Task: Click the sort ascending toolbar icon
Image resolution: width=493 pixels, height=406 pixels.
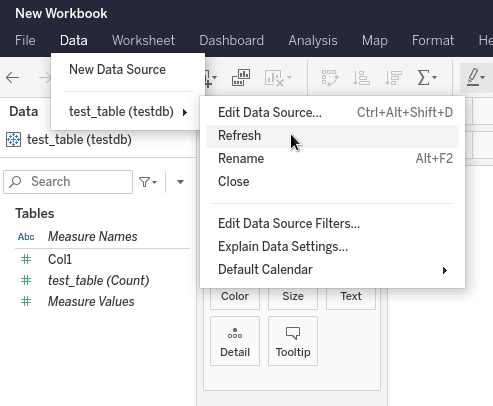Action: pos(361,78)
